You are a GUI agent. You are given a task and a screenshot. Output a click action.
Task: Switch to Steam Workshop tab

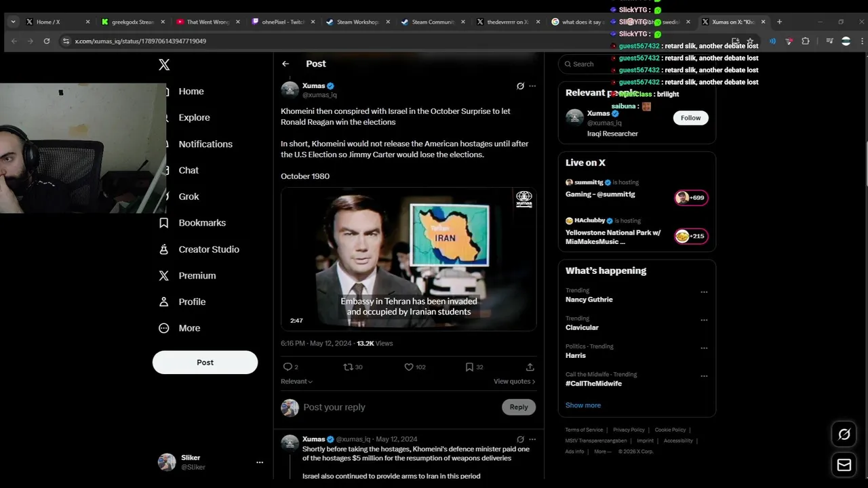357,22
